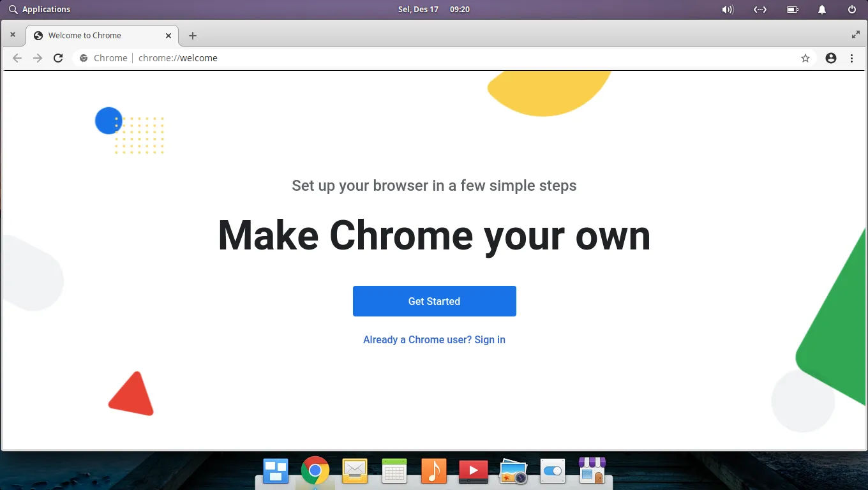Click the Get Started button

coord(434,301)
